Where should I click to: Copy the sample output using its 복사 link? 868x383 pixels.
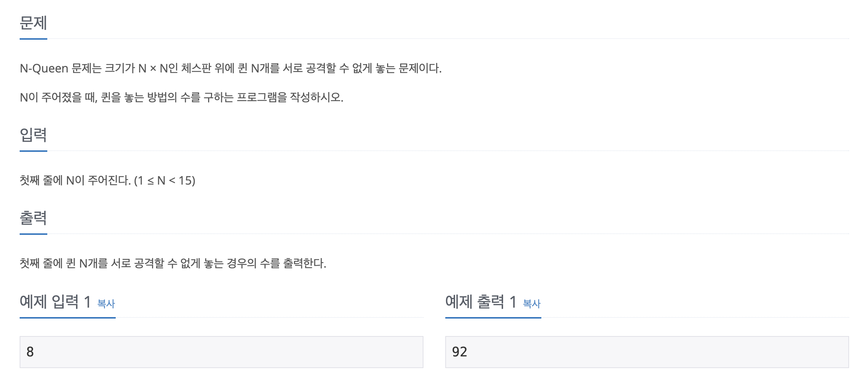pos(531,304)
